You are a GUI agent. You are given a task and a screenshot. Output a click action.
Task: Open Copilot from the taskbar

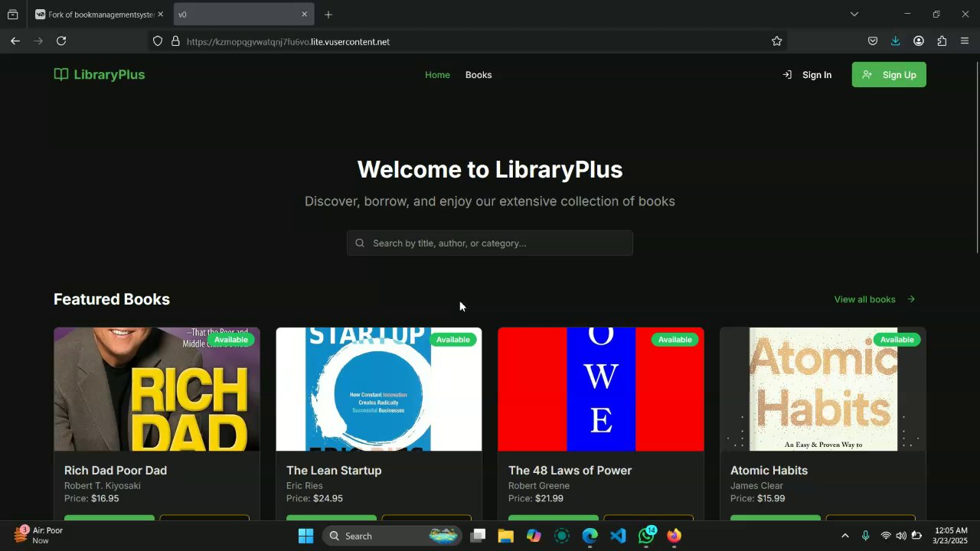(534, 536)
